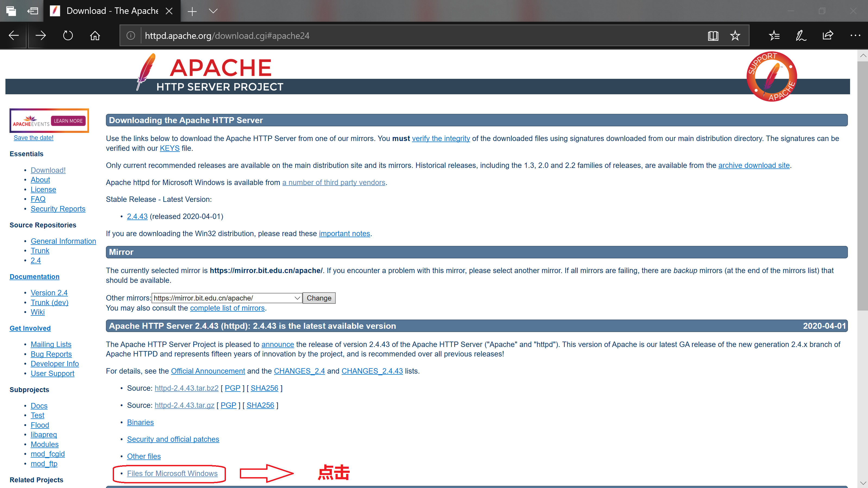Click the httpd-2.4.43.tar.bz2 source link
The width and height of the screenshot is (868, 488).
tap(186, 388)
